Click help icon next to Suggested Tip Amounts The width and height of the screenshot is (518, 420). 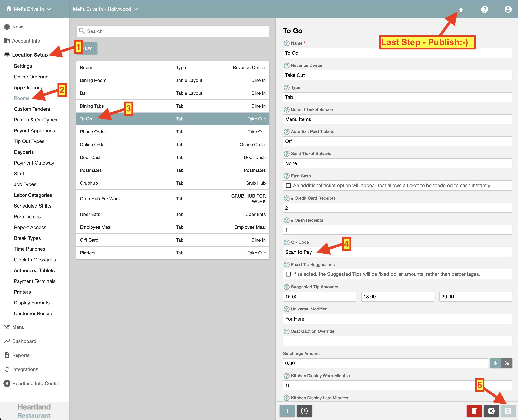[x=286, y=287]
